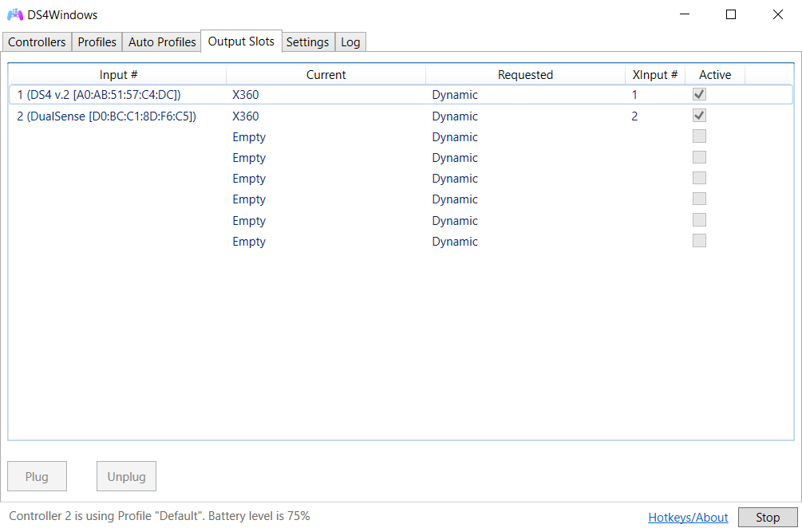Open the Hotkeys/About link
Screen dimensions: 802x532
688,517
